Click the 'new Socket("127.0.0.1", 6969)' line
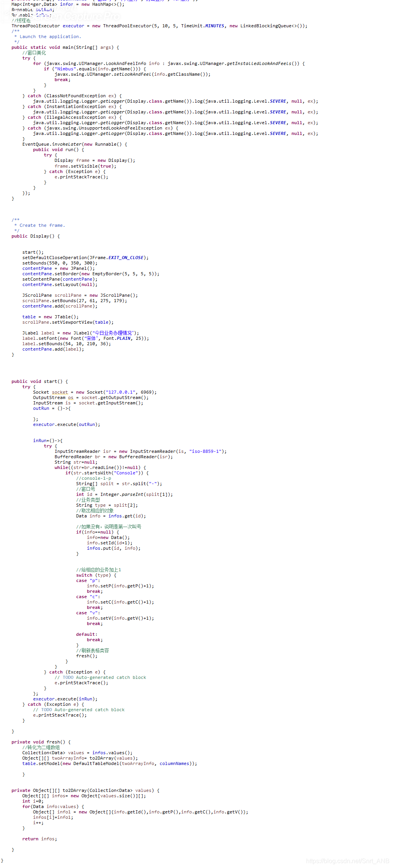393x868 pixels. pos(95,392)
